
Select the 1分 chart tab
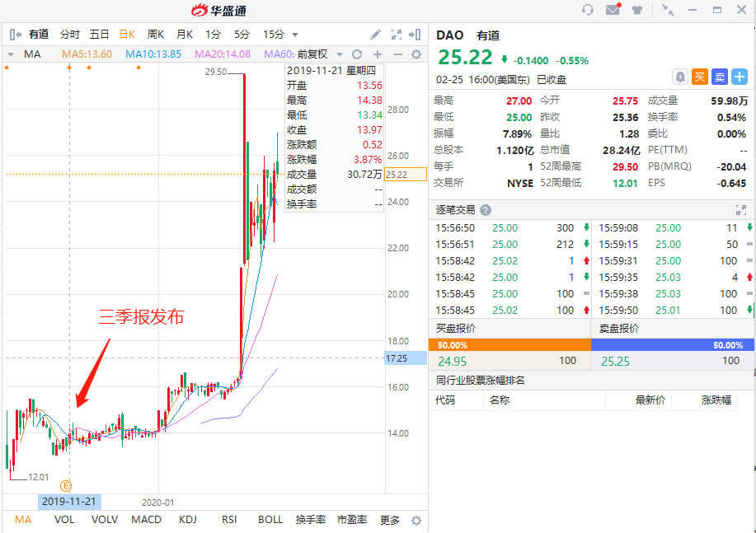213,35
